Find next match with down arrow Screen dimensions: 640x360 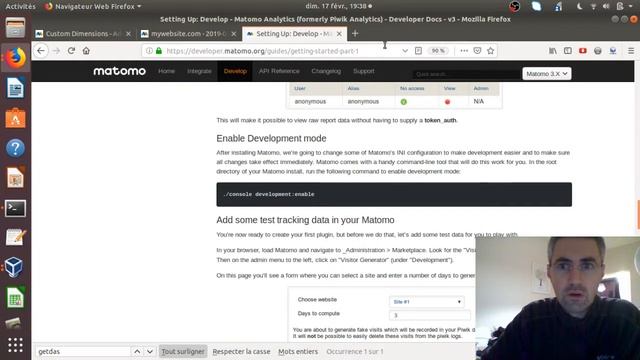(x=150, y=351)
